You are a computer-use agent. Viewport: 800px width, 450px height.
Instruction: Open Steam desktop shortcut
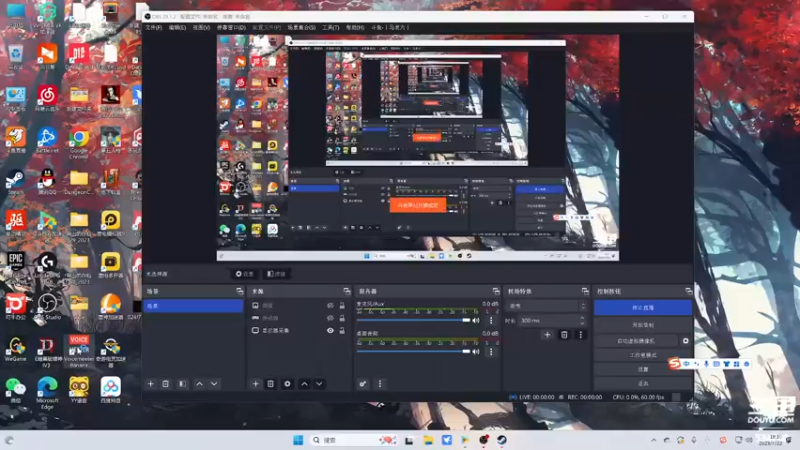coord(15,183)
